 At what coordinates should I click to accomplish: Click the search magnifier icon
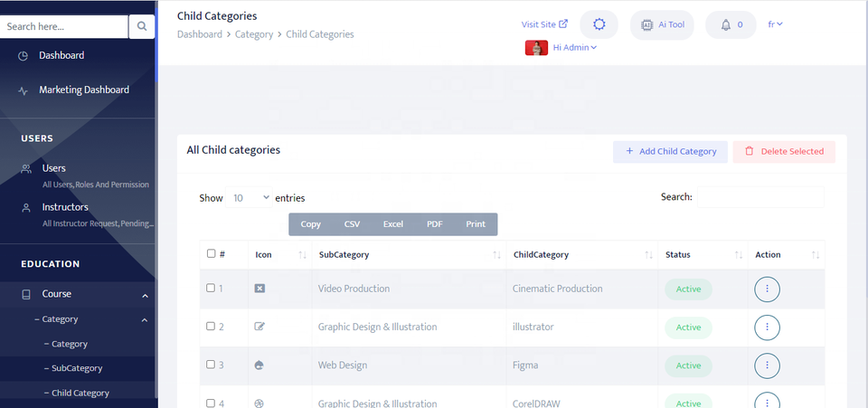click(142, 27)
